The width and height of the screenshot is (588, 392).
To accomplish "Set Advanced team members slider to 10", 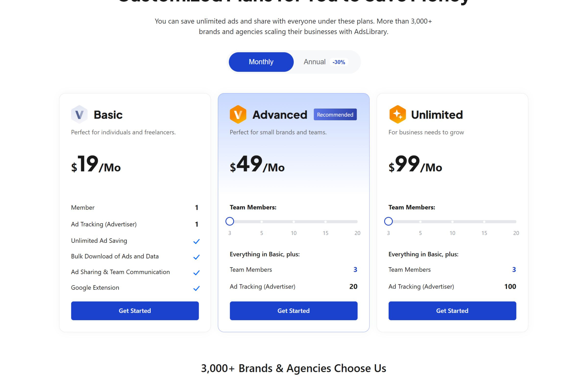I will (x=294, y=222).
